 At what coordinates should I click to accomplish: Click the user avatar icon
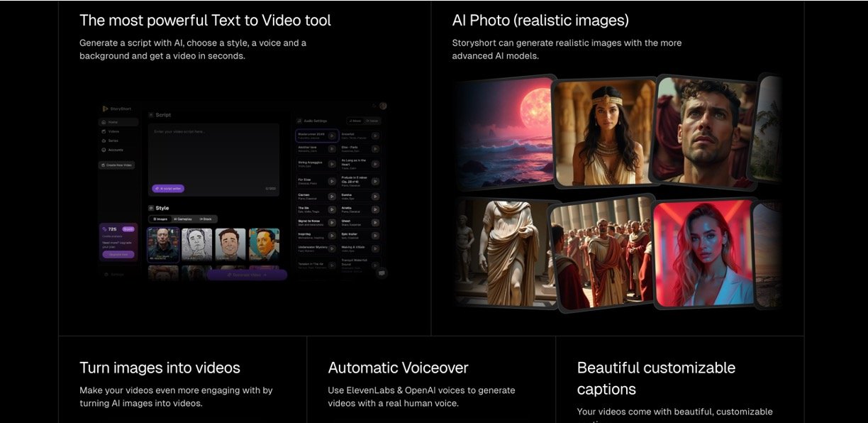pyautogui.click(x=383, y=106)
